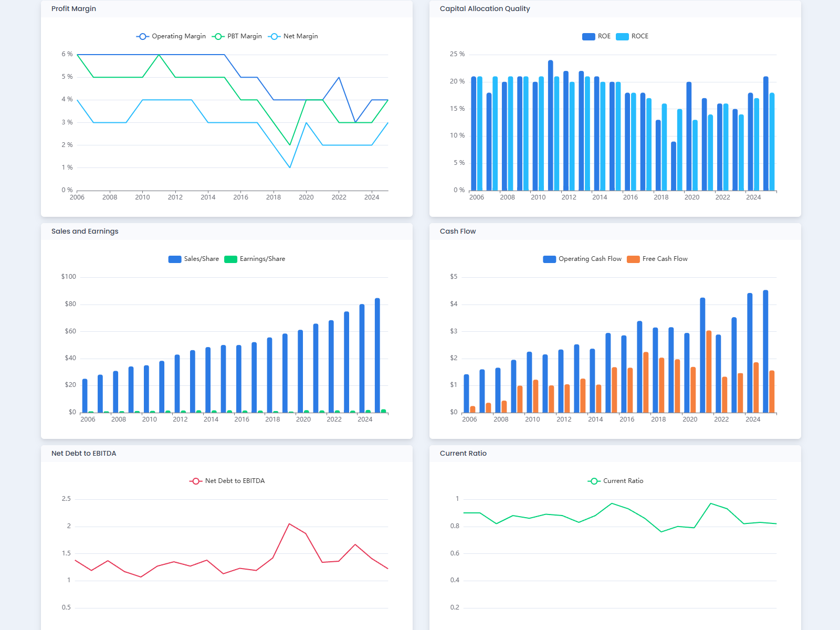The height and width of the screenshot is (630, 840).
Task: Click the Cash Flow panel heading
Action: (457, 232)
